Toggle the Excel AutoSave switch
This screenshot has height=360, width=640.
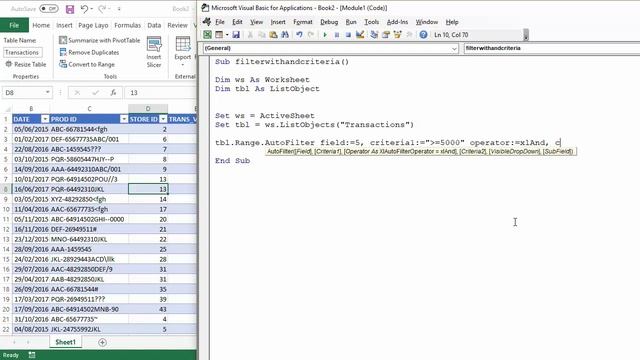(49, 9)
